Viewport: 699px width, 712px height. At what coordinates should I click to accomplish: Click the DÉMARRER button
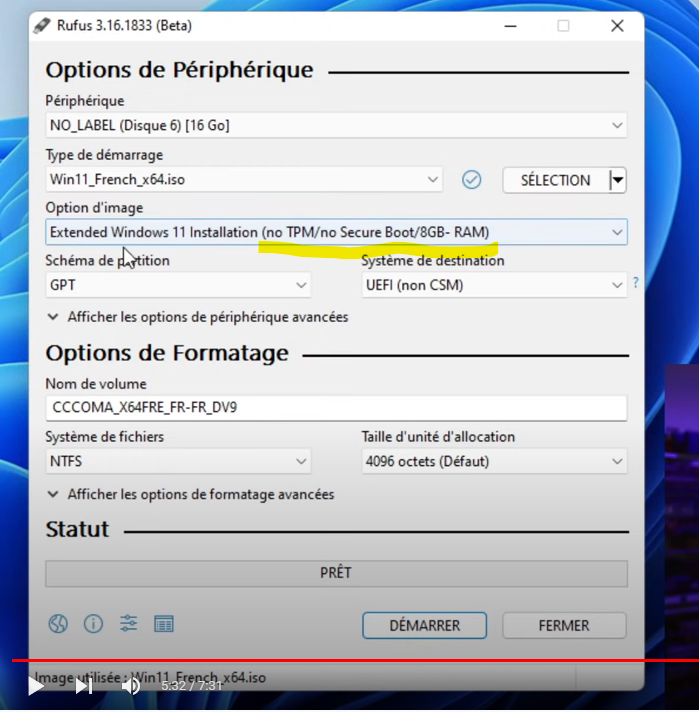point(424,625)
